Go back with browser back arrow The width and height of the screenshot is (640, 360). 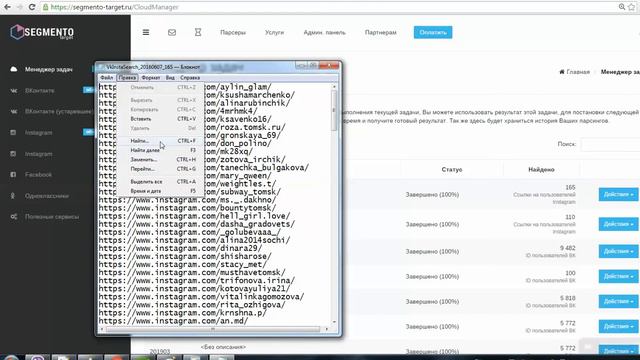[x=7, y=7]
